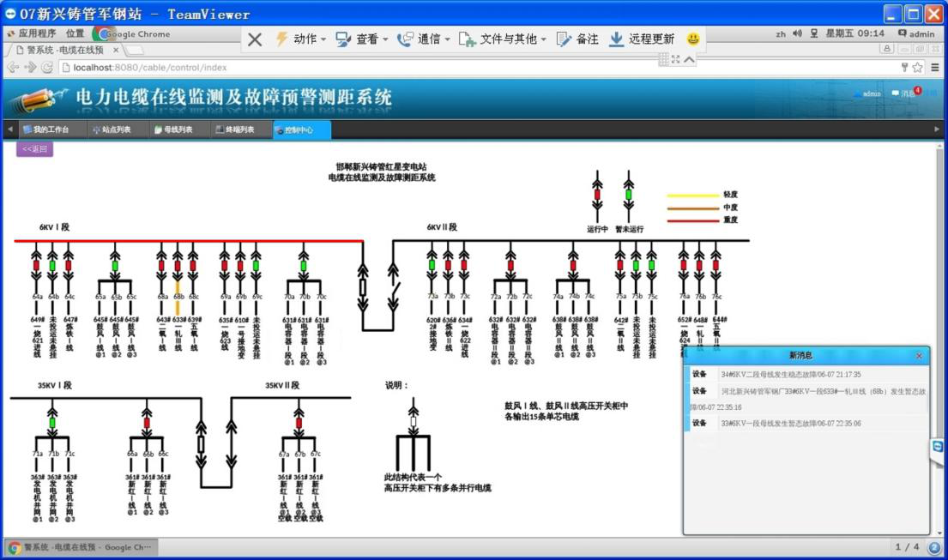
Task: Open the 母线列表 tab
Action: coord(173,130)
